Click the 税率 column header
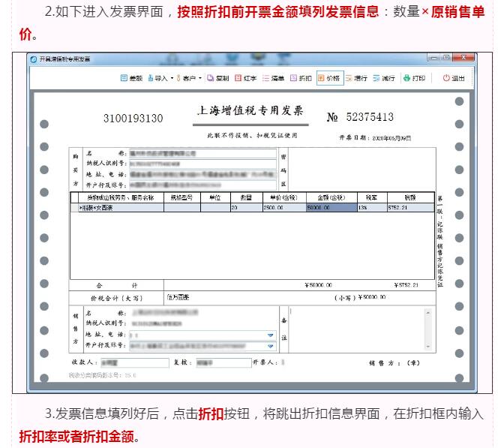 coord(372,197)
